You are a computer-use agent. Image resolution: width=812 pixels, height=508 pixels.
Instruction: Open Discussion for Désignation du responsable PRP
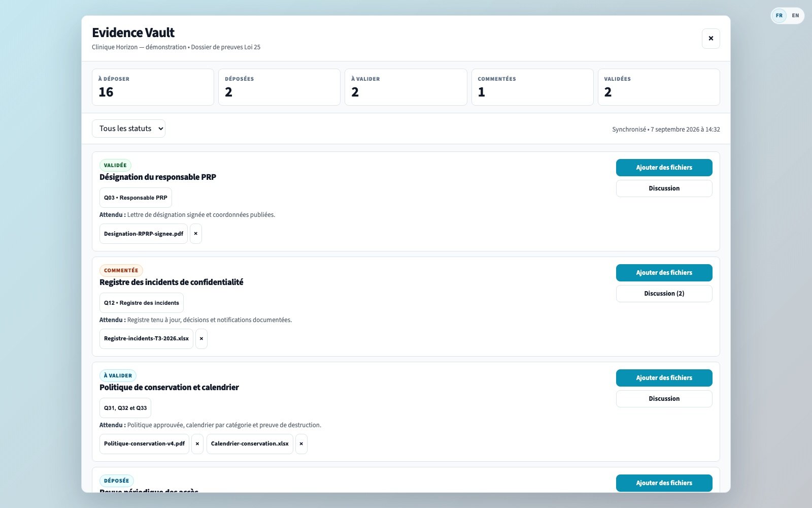(x=664, y=188)
